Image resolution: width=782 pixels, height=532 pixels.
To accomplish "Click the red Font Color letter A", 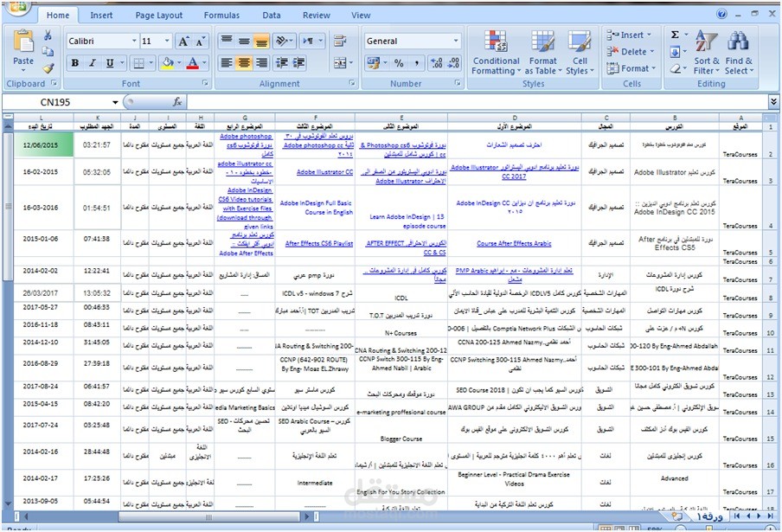I will click(193, 63).
